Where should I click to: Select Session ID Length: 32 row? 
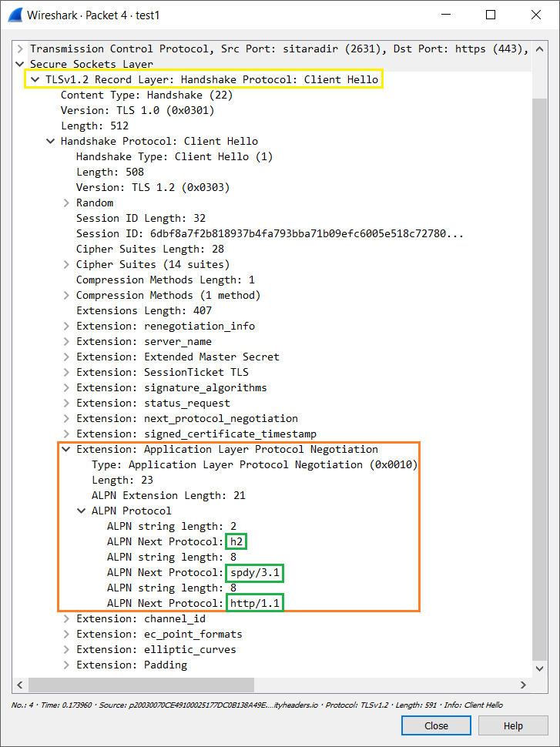click(x=141, y=218)
